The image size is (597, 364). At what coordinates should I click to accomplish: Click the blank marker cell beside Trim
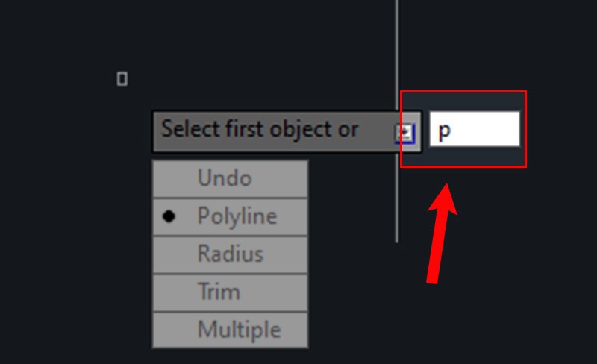169,292
